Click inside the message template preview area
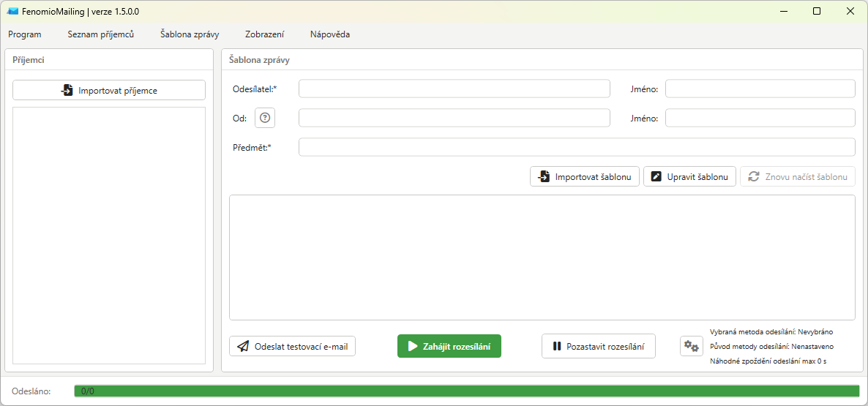The width and height of the screenshot is (868, 406). point(542,257)
